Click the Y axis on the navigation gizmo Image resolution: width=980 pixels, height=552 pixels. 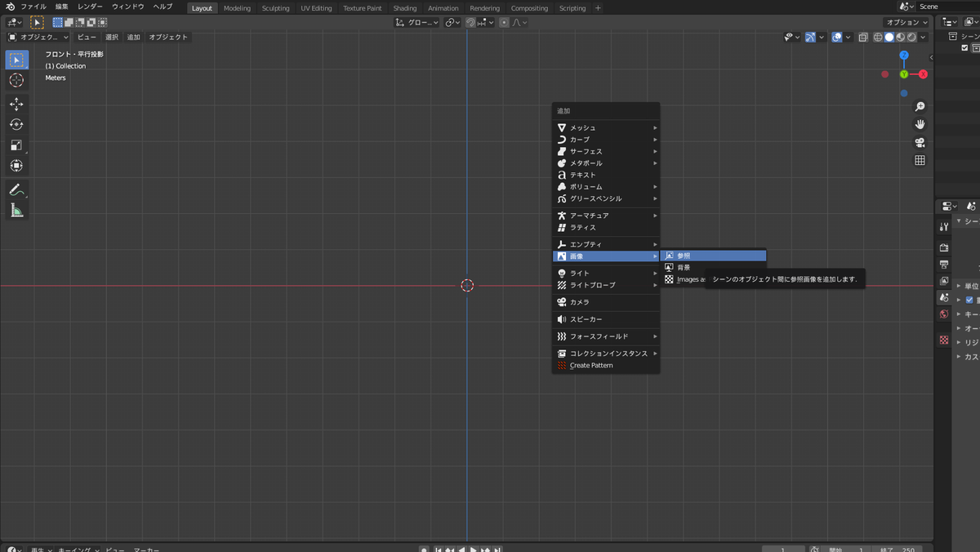(904, 74)
